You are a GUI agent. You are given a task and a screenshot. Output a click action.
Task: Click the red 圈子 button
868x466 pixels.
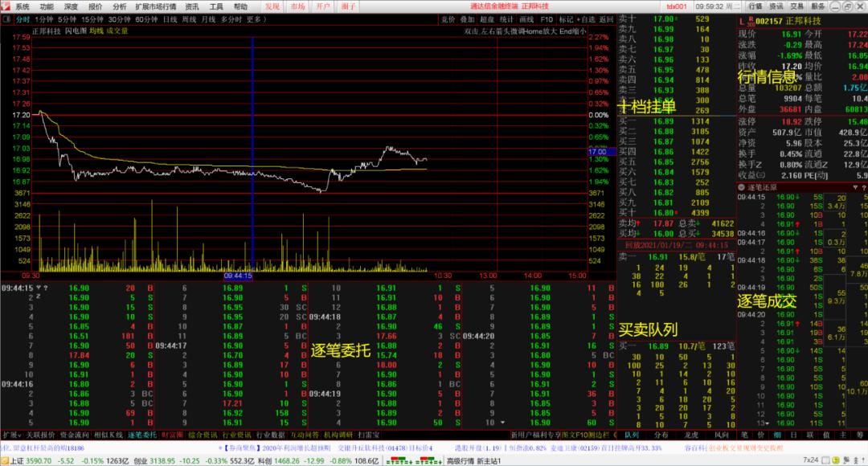click(x=348, y=6)
